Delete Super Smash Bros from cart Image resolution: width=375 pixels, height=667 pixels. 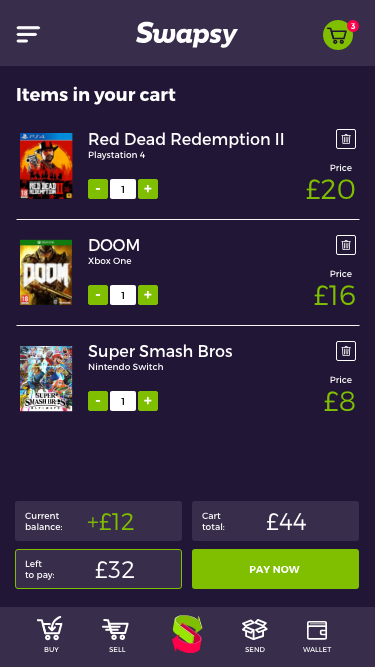pyautogui.click(x=346, y=351)
